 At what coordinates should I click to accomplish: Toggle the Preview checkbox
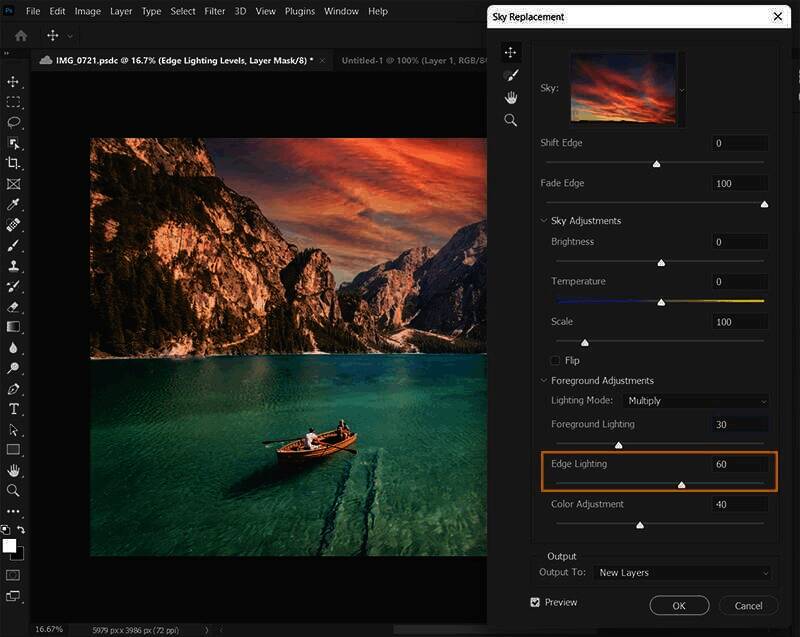535,602
